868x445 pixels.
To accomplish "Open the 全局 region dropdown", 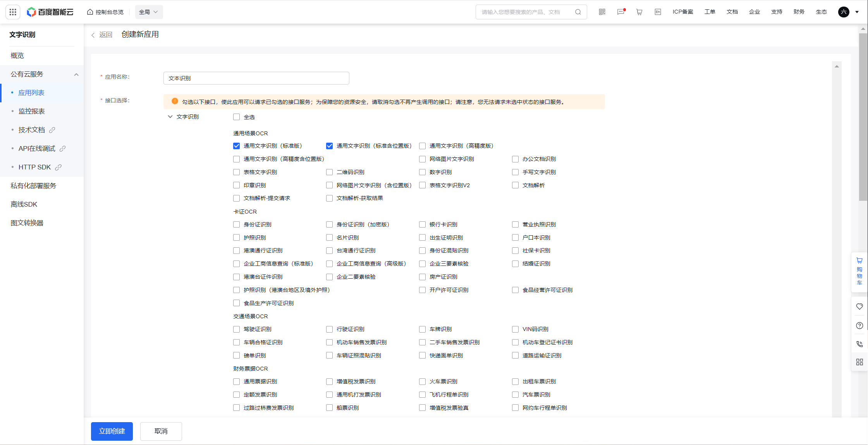I will click(149, 12).
